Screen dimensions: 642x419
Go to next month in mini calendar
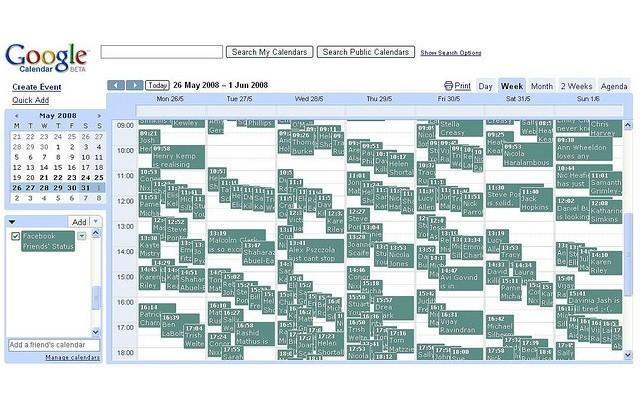[97, 115]
